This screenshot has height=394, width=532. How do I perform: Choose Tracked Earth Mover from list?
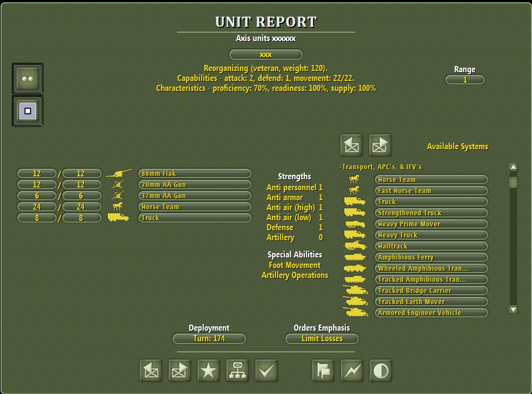coord(431,301)
